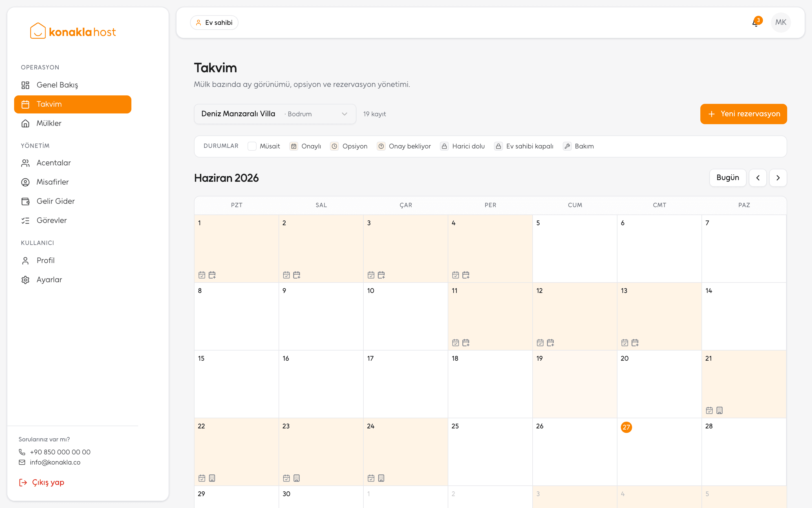Open the notification bell
This screenshot has width=812, height=508.
pyautogui.click(x=756, y=23)
